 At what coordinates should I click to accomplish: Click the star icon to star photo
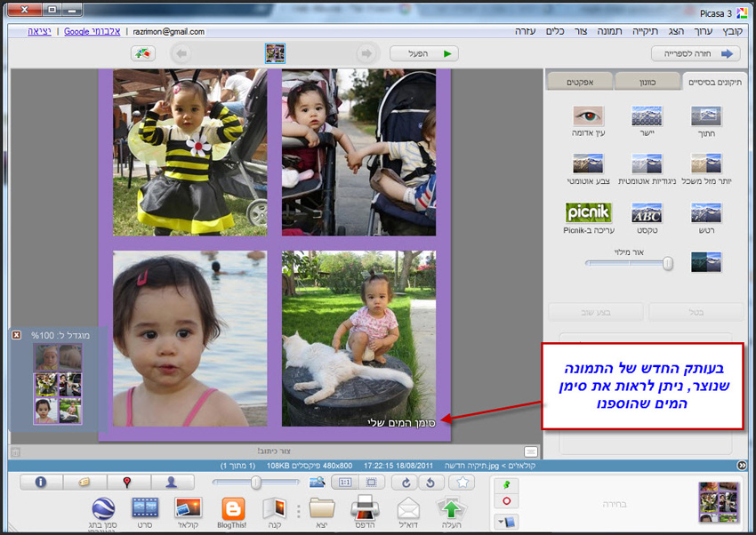coord(462,482)
